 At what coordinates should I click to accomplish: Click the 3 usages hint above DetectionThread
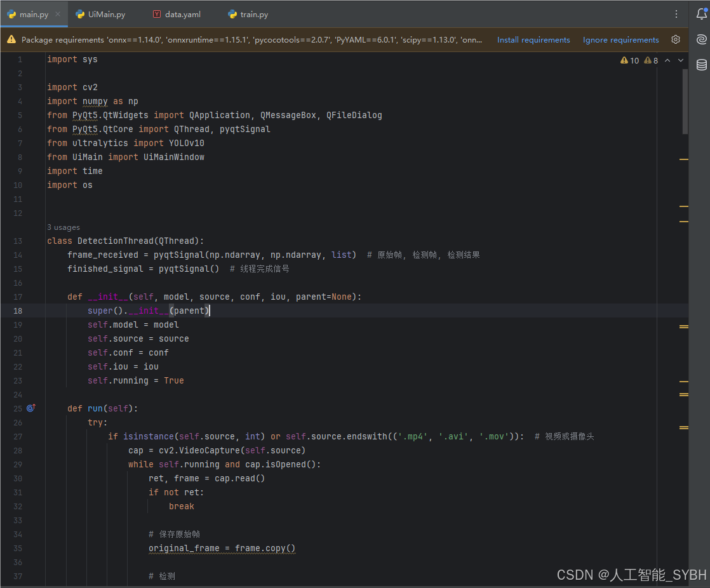pos(64,227)
